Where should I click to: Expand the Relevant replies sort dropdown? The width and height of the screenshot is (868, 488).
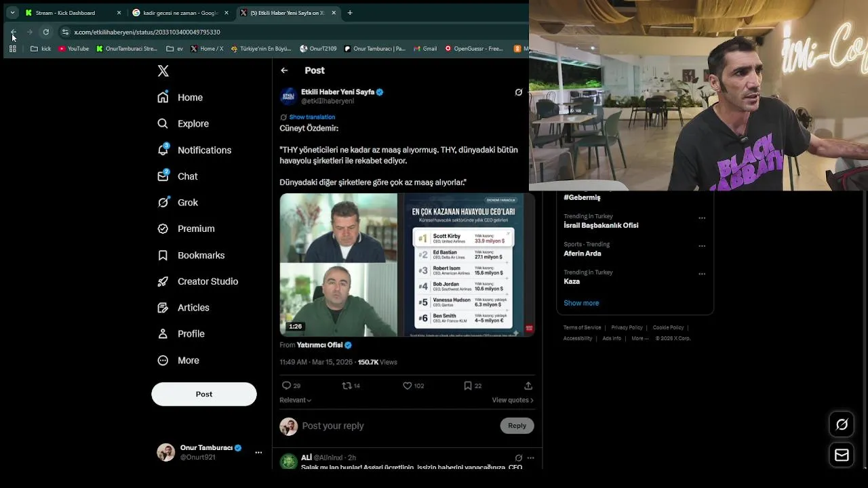[x=296, y=400]
